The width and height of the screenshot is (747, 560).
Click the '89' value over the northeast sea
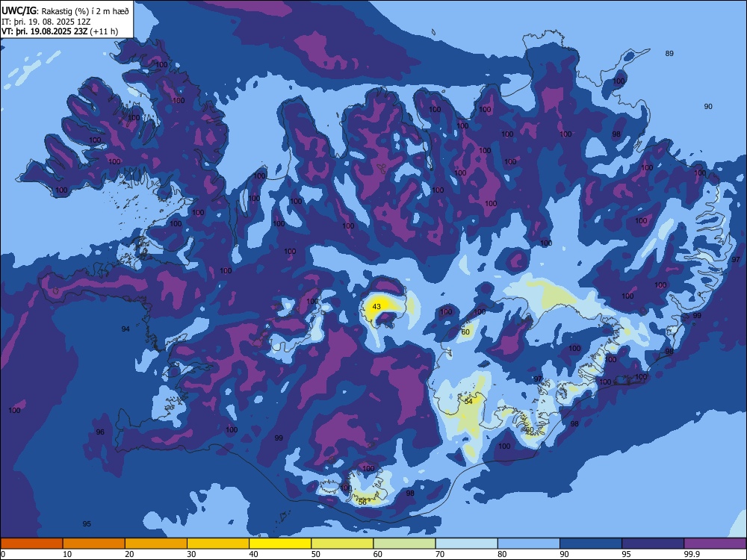669,53
